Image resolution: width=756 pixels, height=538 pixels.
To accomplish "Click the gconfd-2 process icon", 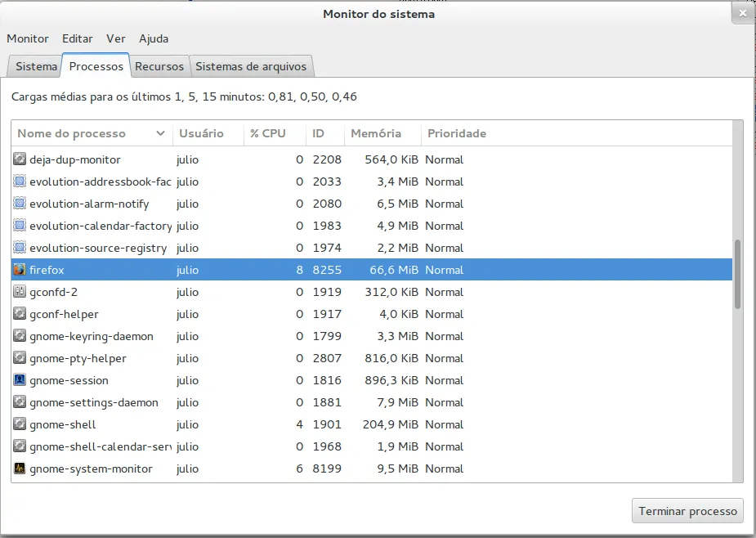I will pos(20,292).
